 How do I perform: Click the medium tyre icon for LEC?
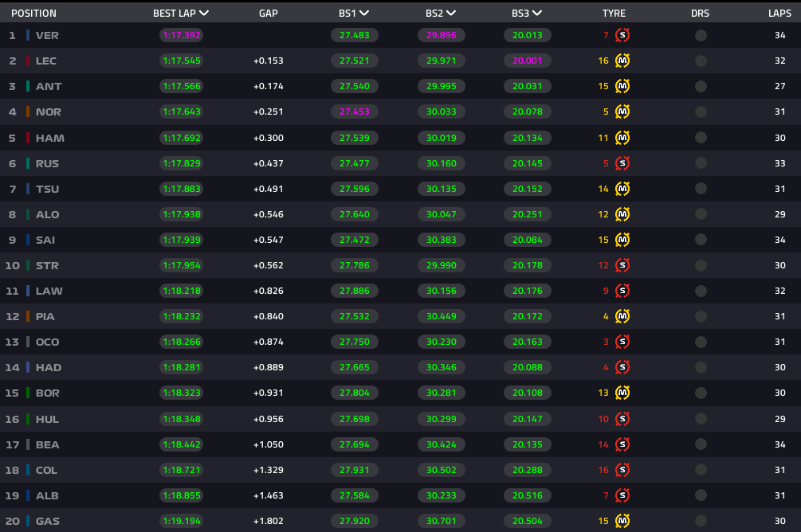click(x=622, y=61)
